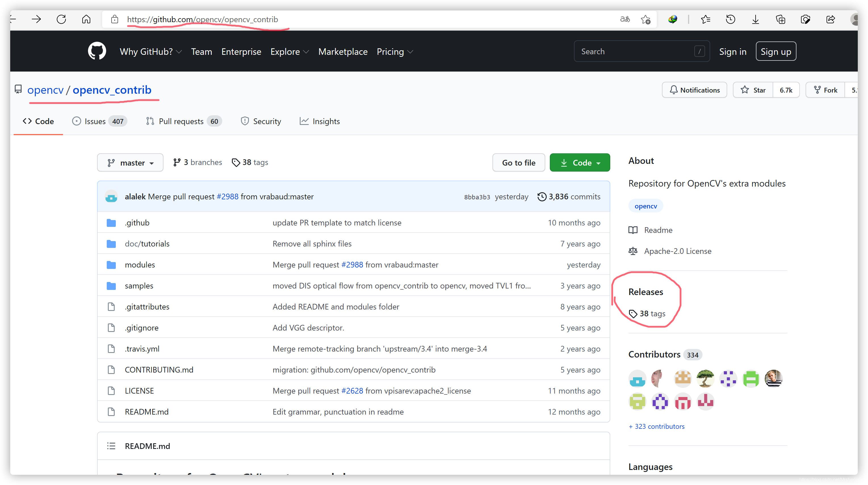Open the green Code download dropdown
868x485 pixels.
[580, 163]
